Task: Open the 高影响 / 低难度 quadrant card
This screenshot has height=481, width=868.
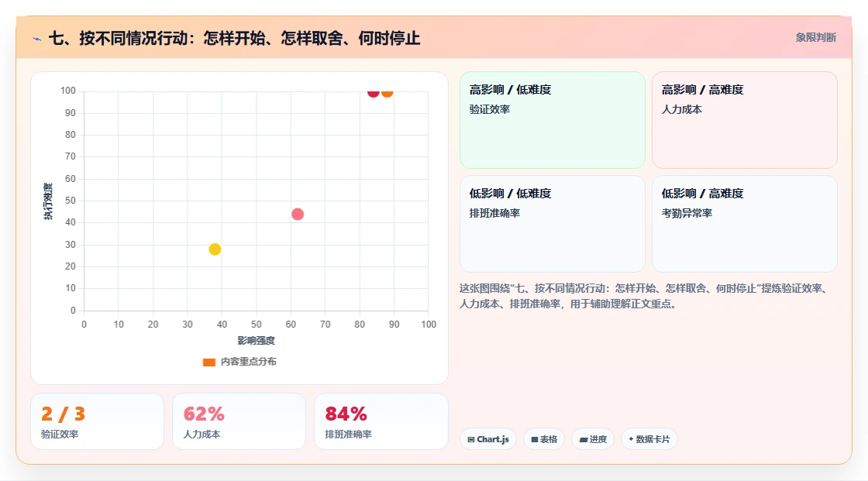Action: [553, 120]
